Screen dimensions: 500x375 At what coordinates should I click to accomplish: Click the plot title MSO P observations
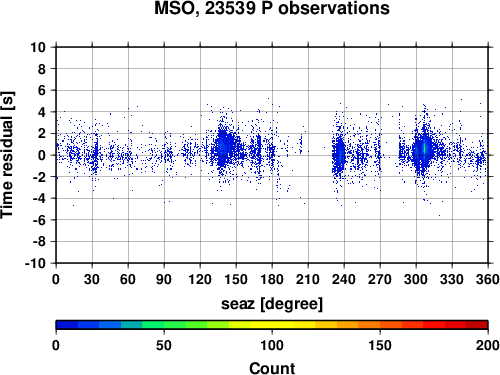point(272,8)
